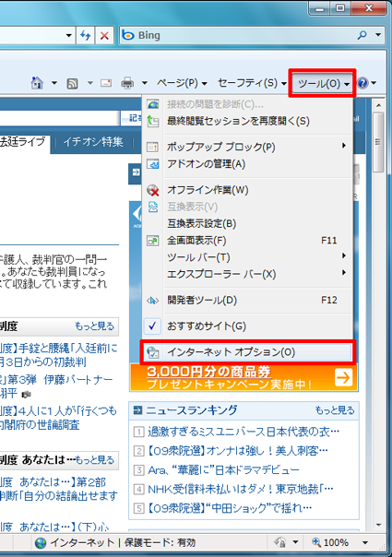The image size is (392, 557).
Task: Open the ページ(P) dropdown menu
Action: point(182,83)
